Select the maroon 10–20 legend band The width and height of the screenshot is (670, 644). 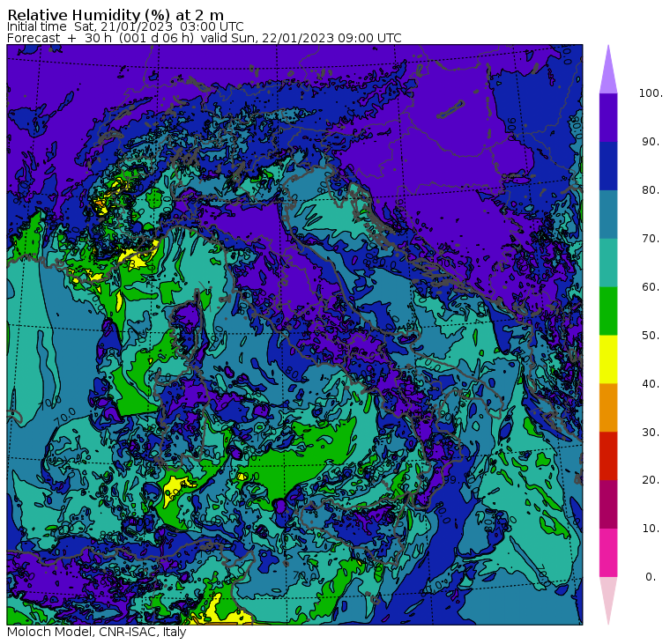click(608, 504)
